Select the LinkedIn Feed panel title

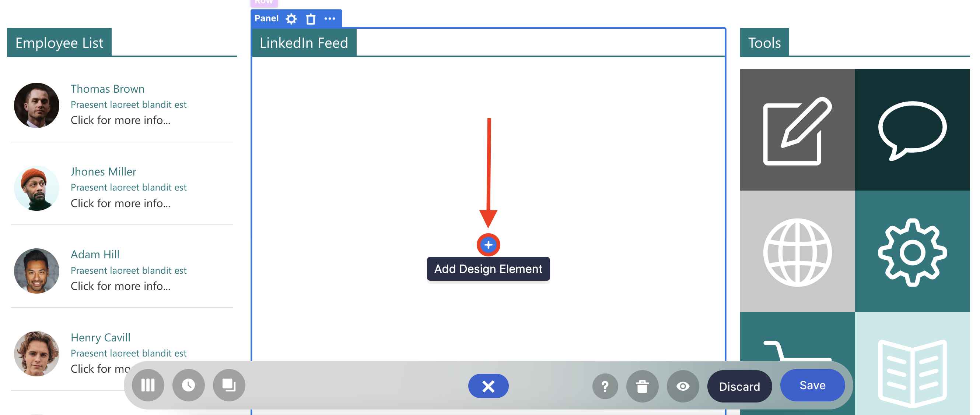[304, 43]
